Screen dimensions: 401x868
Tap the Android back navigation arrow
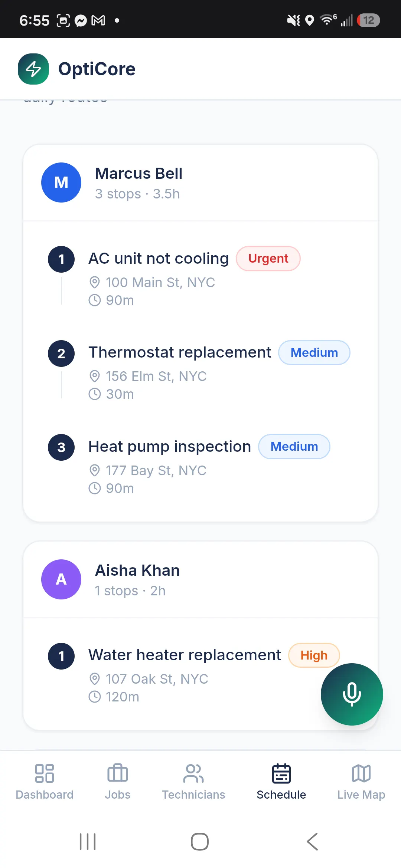tap(312, 841)
